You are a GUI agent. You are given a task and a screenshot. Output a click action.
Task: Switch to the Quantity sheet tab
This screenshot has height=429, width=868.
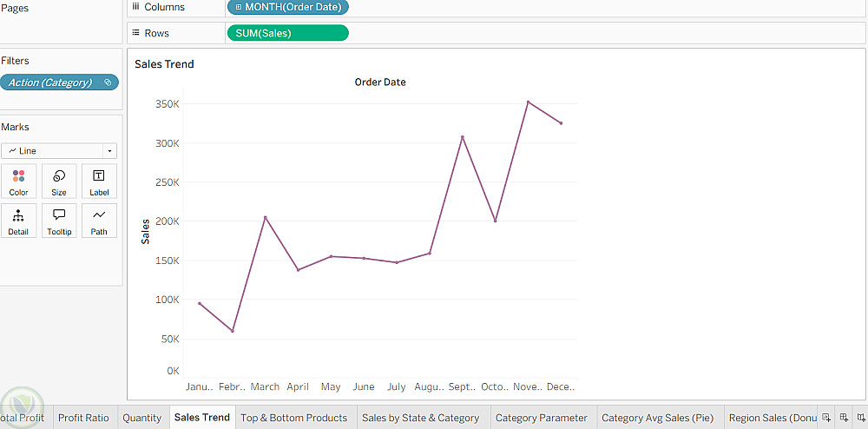coord(141,418)
